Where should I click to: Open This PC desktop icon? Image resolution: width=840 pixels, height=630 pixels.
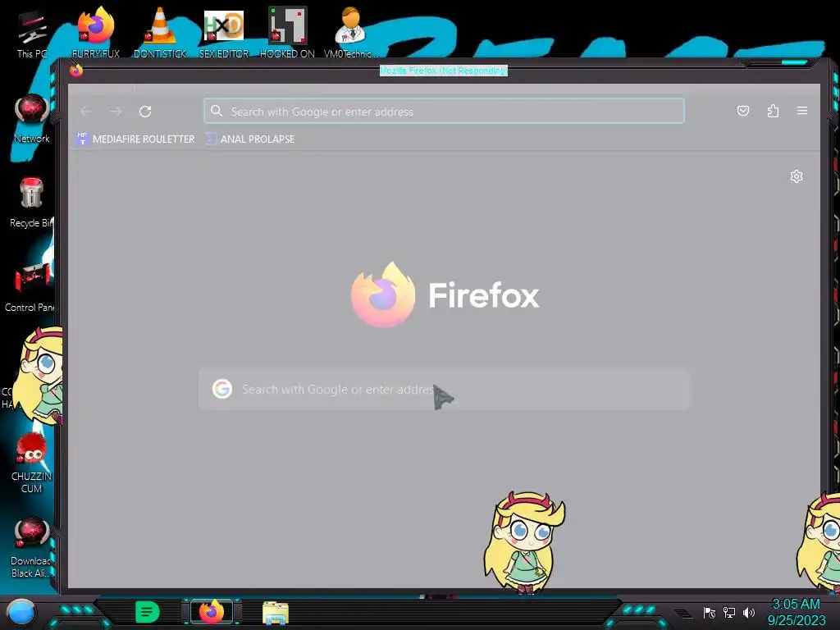(32, 33)
